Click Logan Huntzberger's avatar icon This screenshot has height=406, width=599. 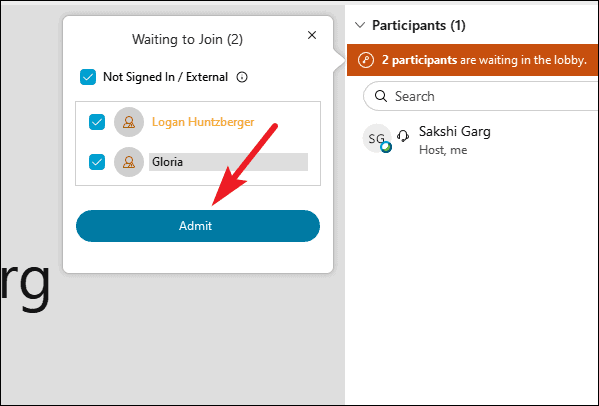pos(129,122)
